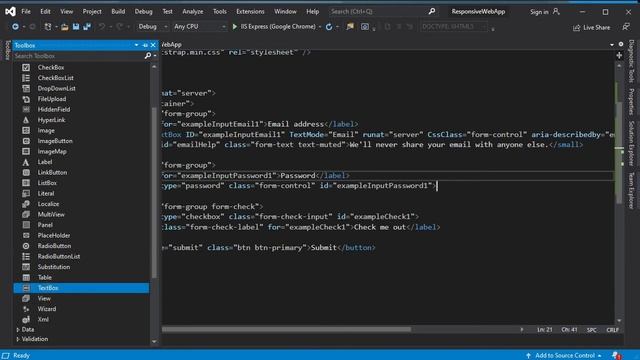
Task: Open the Any CPU platform dropdown
Action: [x=199, y=27]
